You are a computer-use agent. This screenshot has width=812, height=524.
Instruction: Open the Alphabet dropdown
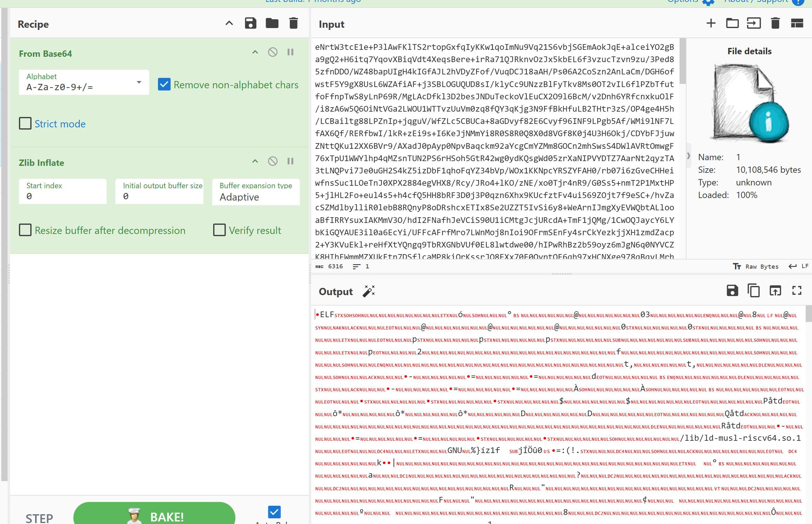click(138, 82)
